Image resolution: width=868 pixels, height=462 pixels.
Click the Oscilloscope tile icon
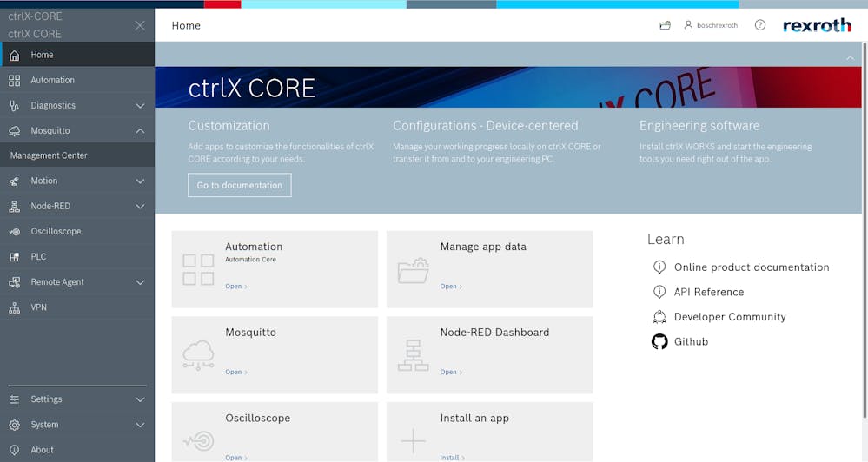tap(198, 441)
